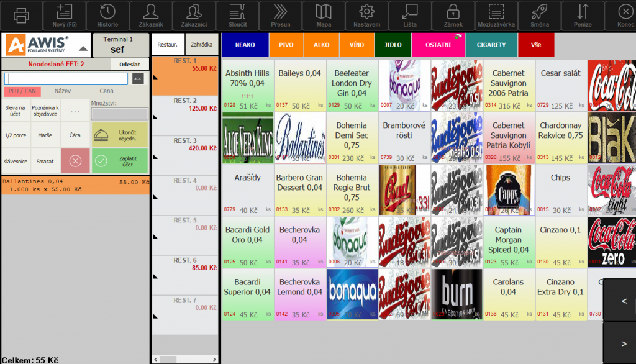Select table REST. 2 with 125.00 Kč
636x364 pixels.
[185, 116]
